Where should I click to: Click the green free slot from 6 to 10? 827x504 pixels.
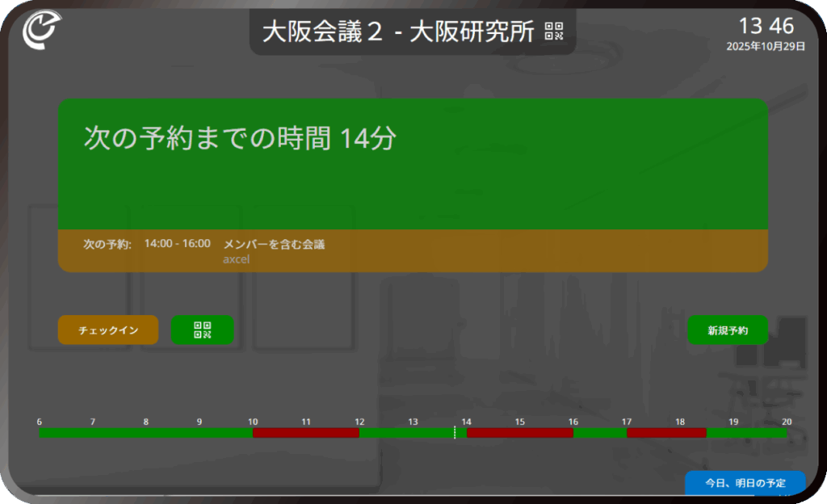tap(145, 433)
